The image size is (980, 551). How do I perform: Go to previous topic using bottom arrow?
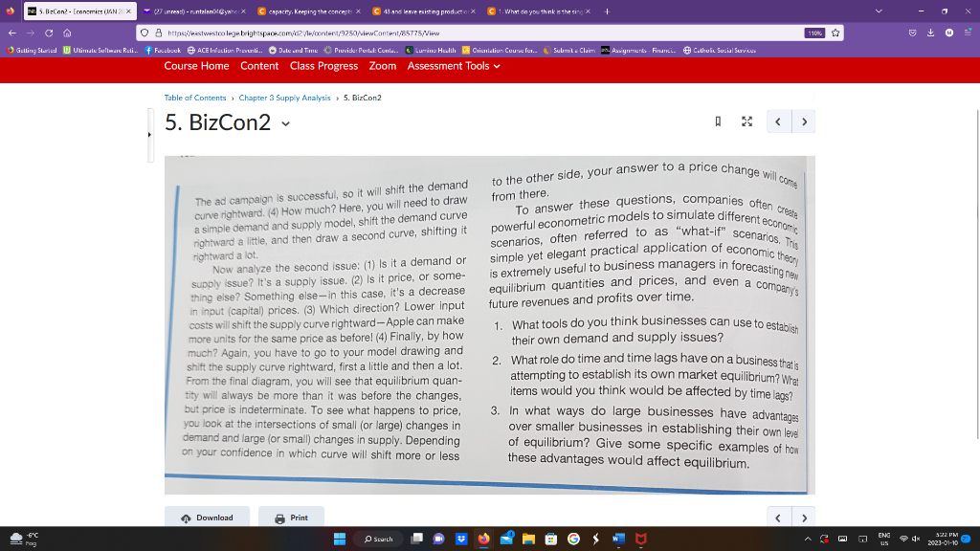(x=778, y=518)
